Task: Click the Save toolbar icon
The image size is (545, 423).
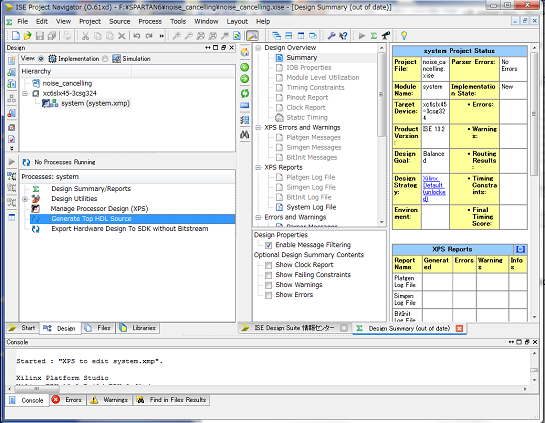Action: click(40, 35)
